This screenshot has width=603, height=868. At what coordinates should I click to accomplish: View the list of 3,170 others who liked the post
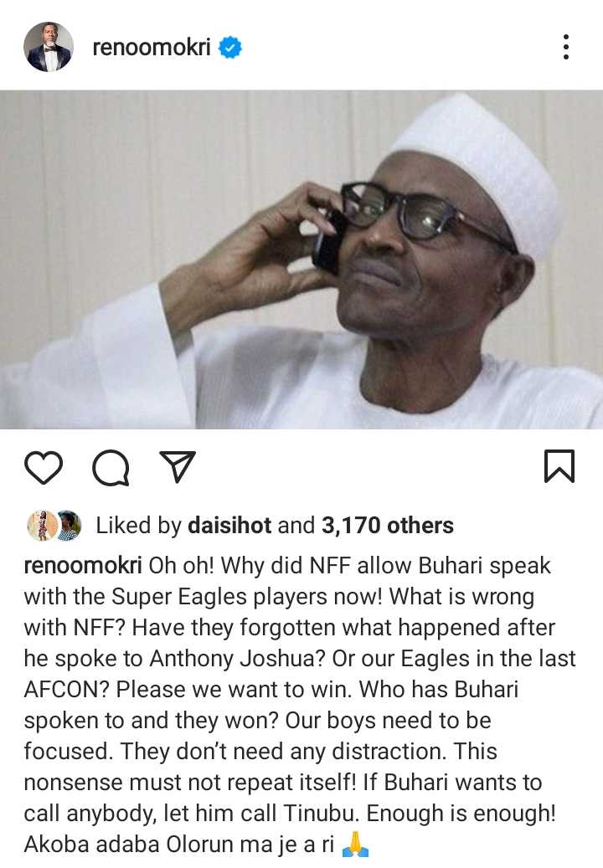coord(388,526)
